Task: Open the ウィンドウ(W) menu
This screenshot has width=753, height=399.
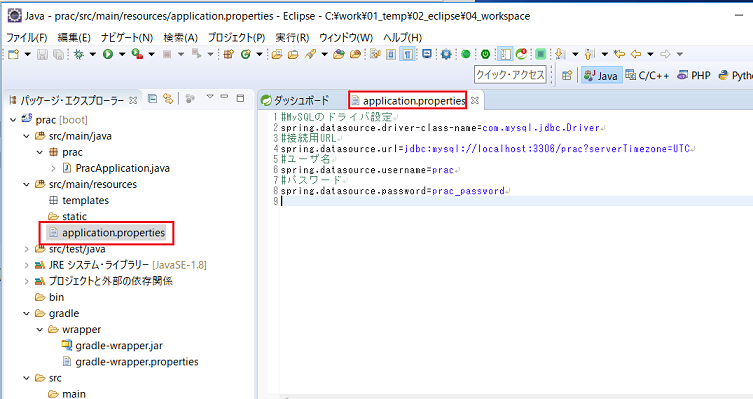Action: (x=346, y=37)
